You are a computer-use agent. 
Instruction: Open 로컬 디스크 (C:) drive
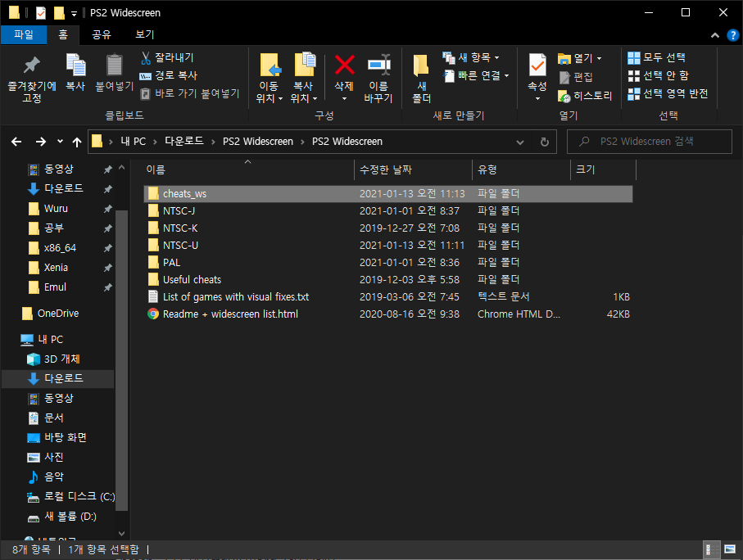pyautogui.click(x=79, y=496)
